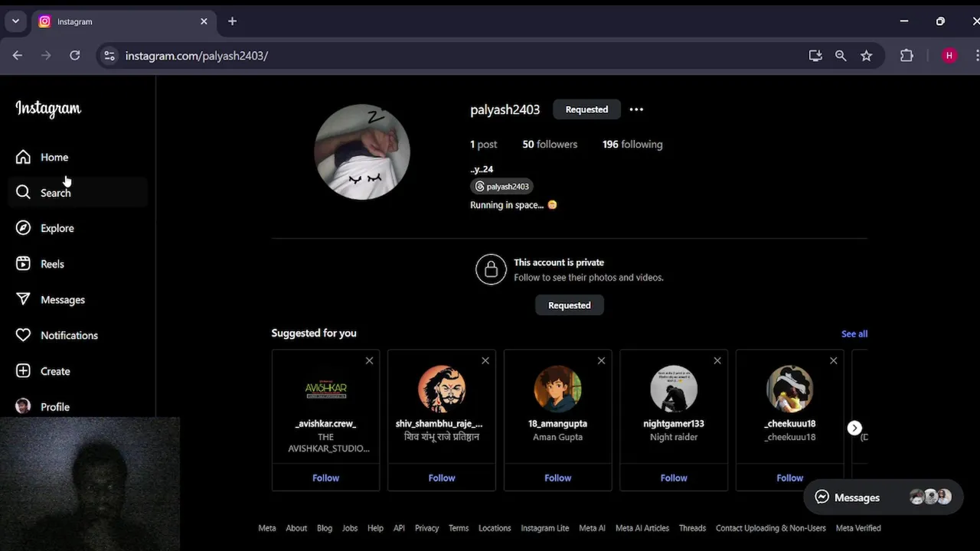Open the 196 following list
This screenshot has width=980, height=551.
(x=632, y=144)
